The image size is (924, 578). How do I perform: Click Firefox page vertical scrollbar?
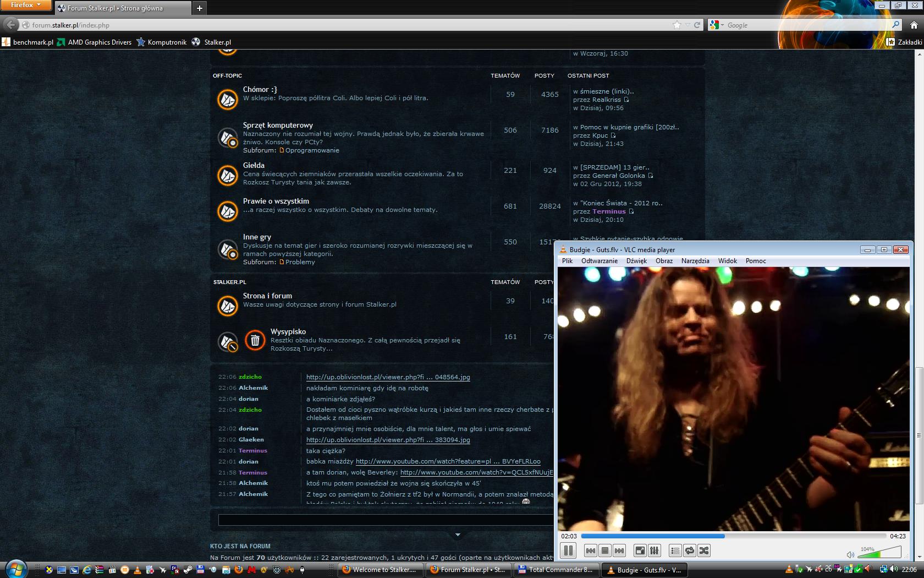click(919, 435)
